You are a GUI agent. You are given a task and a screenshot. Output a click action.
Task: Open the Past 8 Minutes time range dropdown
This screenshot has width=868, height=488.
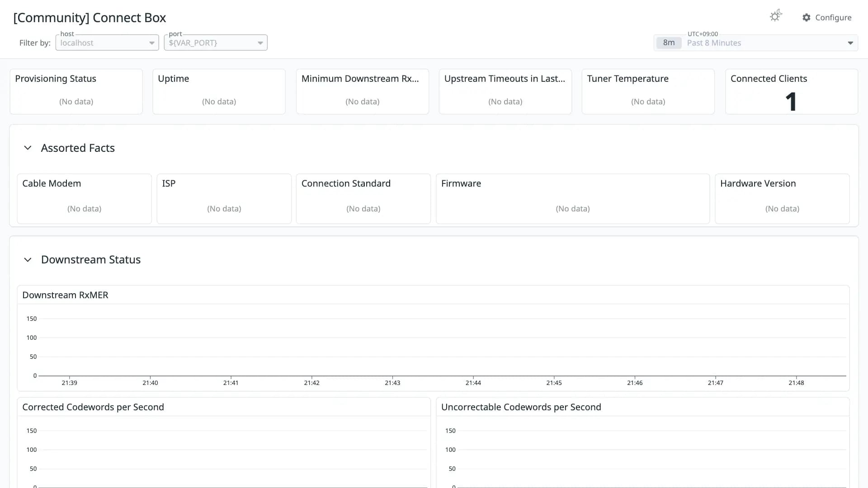pyautogui.click(x=756, y=43)
